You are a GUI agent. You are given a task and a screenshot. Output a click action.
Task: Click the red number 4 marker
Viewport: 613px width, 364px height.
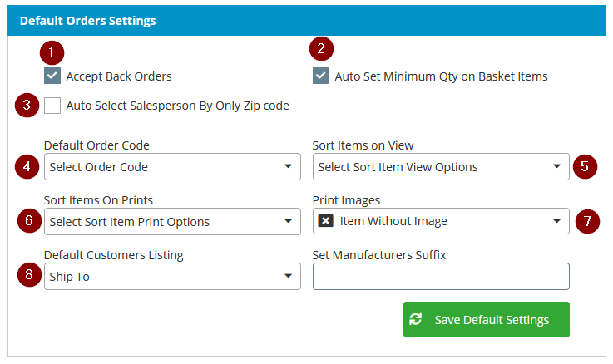point(27,167)
